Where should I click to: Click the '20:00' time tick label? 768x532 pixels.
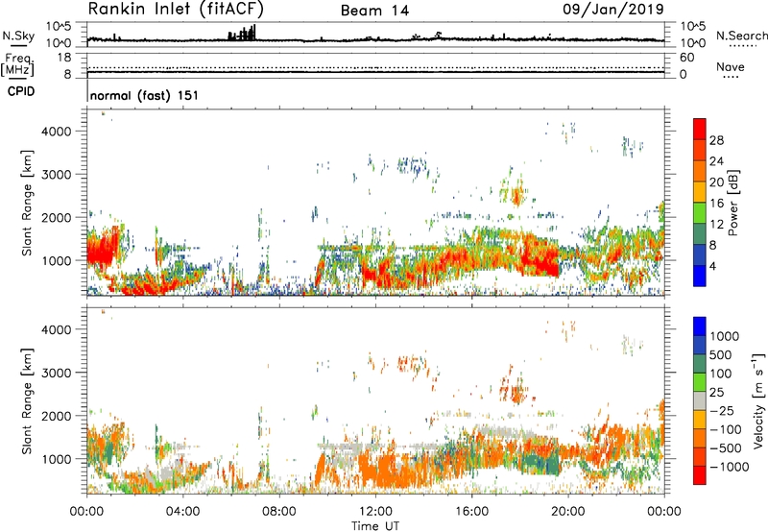point(567,512)
